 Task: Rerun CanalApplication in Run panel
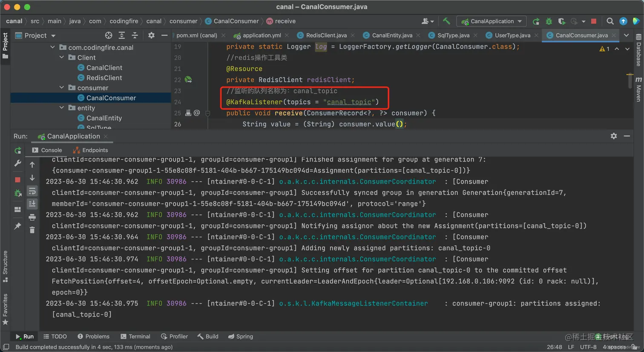click(17, 150)
